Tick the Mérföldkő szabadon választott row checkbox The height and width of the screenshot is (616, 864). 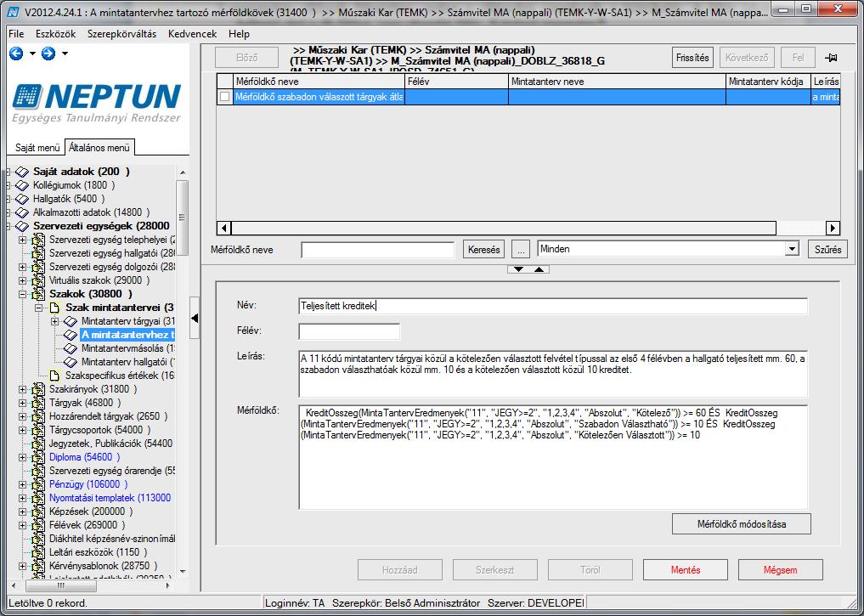[x=225, y=96]
